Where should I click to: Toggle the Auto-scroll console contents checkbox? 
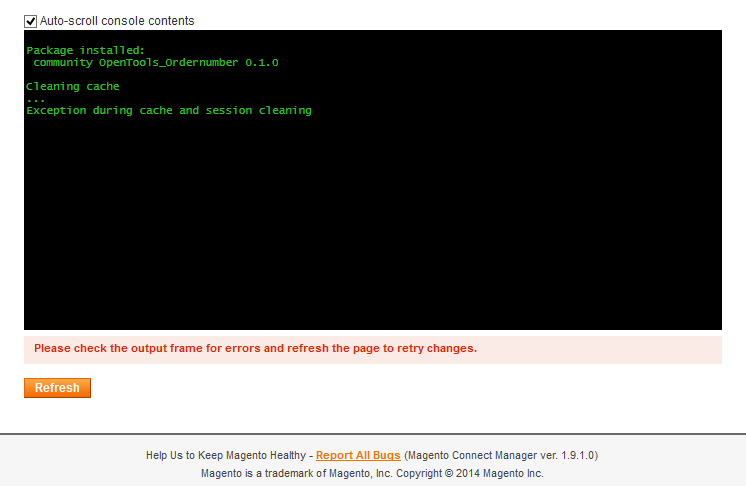(x=31, y=21)
